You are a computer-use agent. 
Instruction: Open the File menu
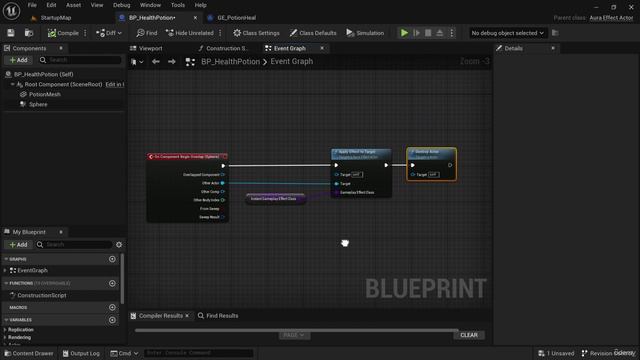click(x=32, y=5)
